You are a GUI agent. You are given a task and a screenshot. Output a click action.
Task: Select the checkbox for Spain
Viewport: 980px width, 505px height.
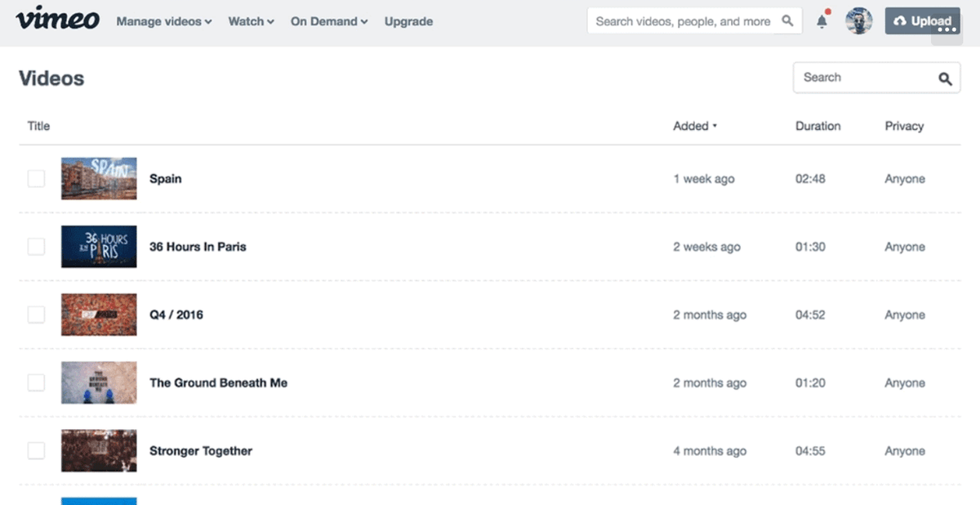click(36, 178)
